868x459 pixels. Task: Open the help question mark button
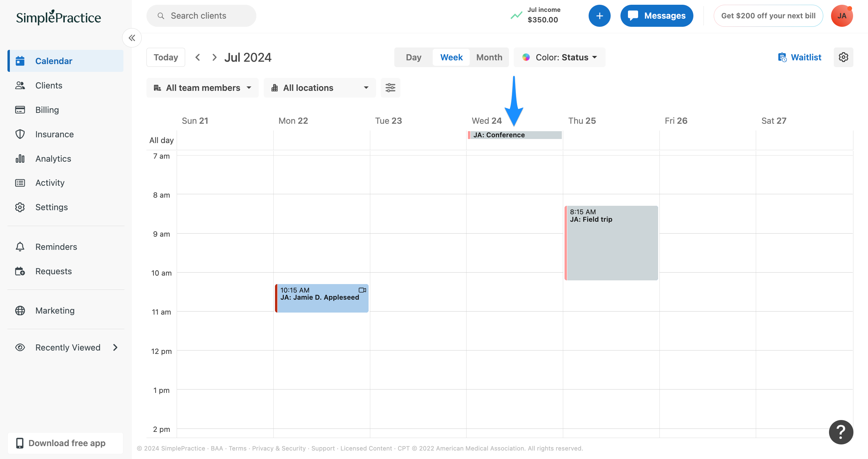pos(841,432)
